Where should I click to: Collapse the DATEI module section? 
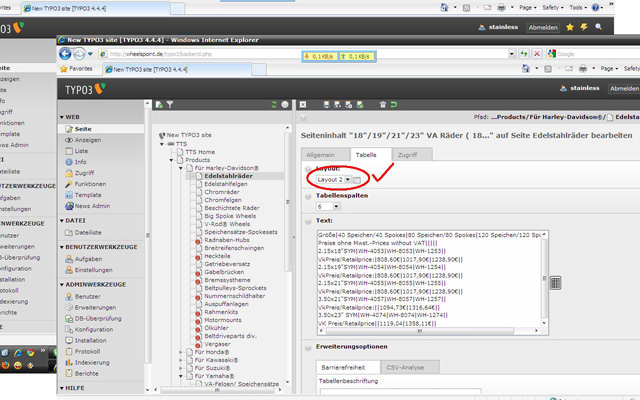[x=62, y=221]
